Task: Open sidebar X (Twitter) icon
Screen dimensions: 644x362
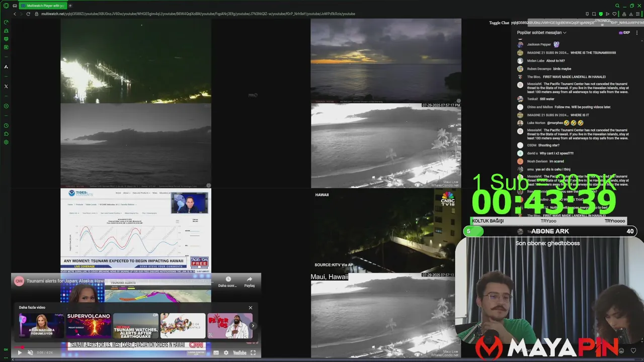Action: point(6,86)
